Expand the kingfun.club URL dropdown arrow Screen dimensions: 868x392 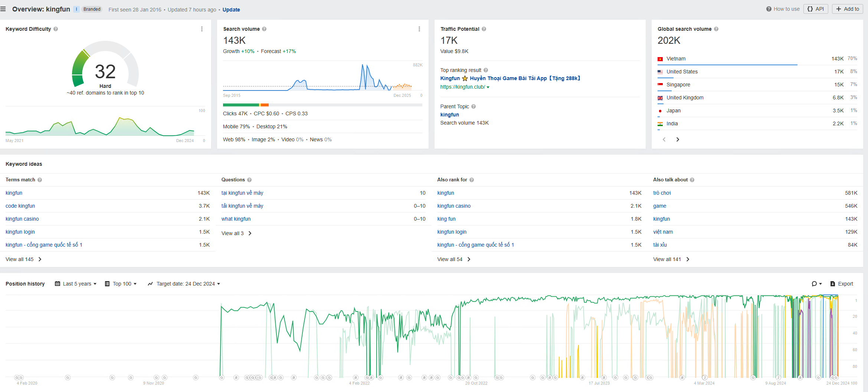pyautogui.click(x=488, y=87)
